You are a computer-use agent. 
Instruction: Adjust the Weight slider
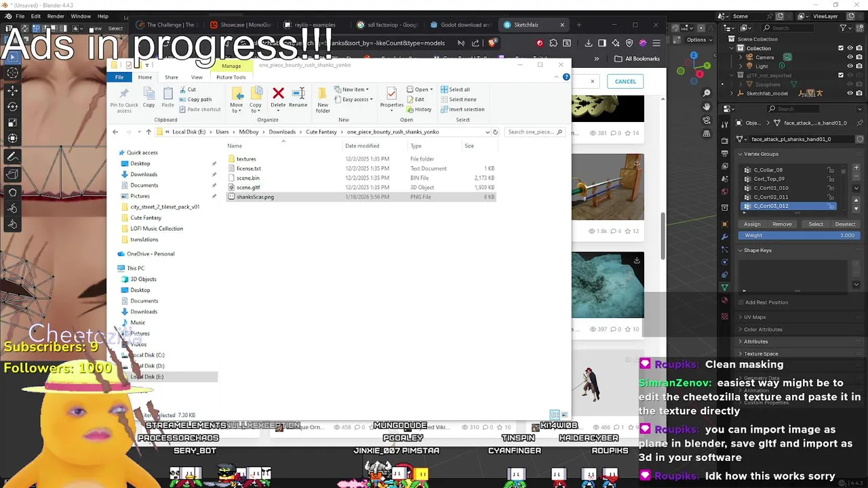(x=800, y=235)
